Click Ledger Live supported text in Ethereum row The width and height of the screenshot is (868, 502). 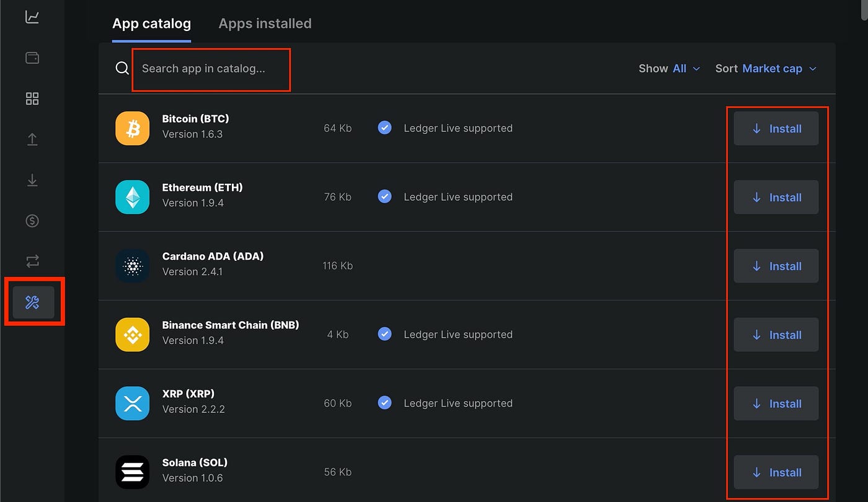(x=458, y=197)
